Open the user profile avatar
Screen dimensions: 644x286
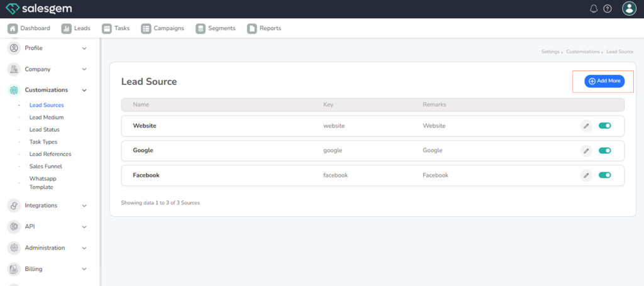point(629,9)
